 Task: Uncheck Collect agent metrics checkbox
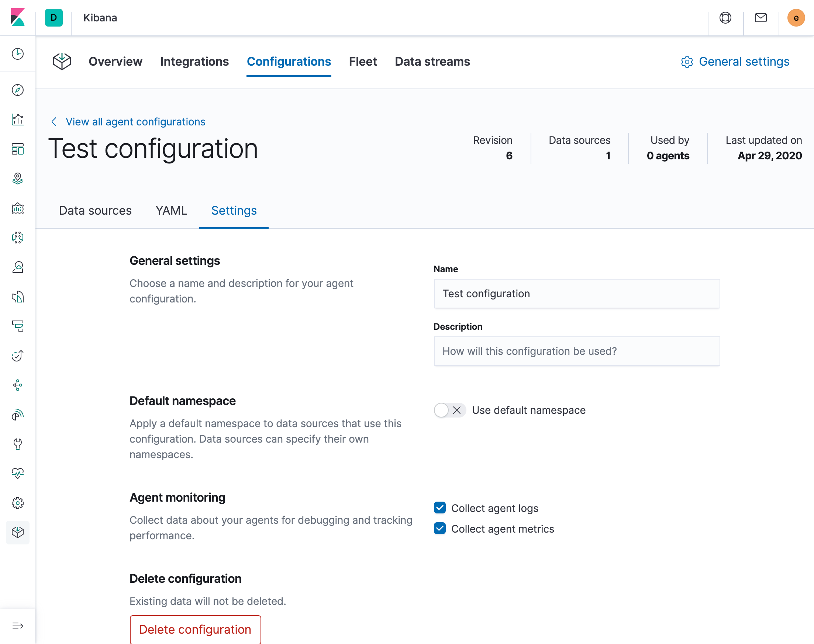[440, 529]
